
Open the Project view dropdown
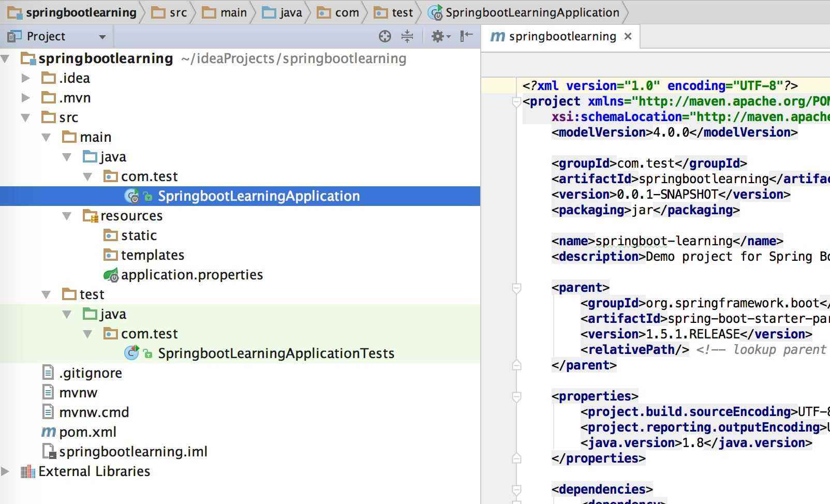[102, 37]
